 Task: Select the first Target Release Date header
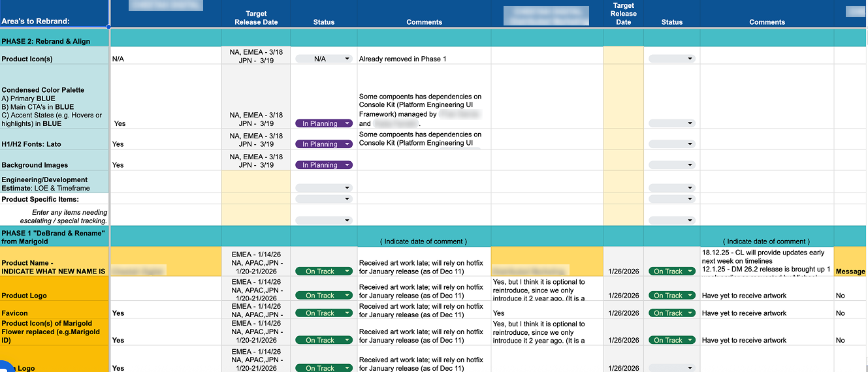point(256,18)
